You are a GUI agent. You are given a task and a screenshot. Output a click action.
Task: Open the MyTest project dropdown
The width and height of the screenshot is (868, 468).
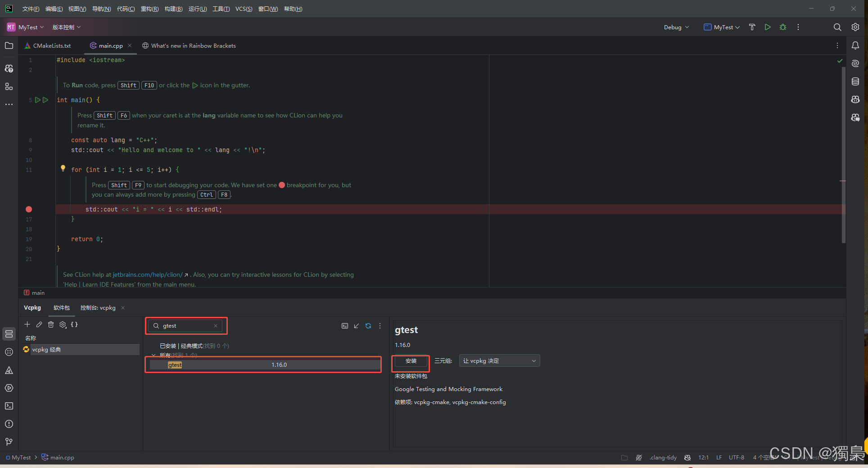pos(25,27)
